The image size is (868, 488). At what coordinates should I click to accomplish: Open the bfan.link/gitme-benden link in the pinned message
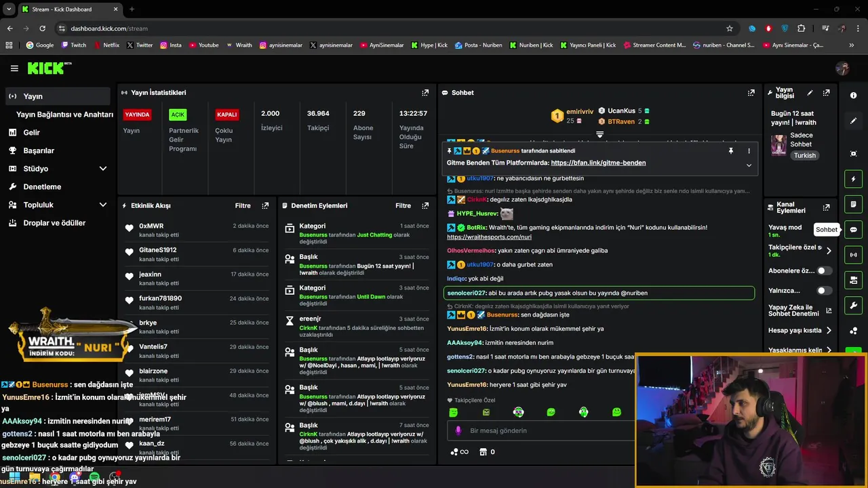tap(598, 163)
